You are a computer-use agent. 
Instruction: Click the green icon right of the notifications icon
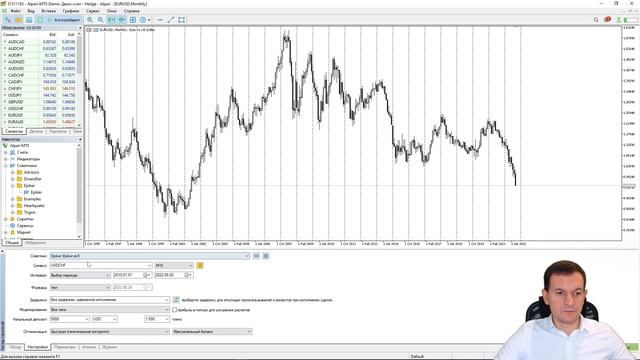tap(619, 20)
